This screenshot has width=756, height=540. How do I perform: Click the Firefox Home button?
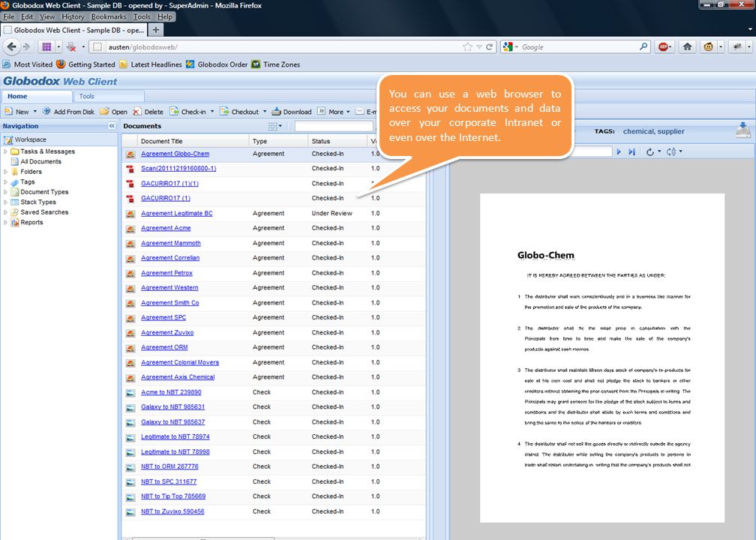[687, 46]
